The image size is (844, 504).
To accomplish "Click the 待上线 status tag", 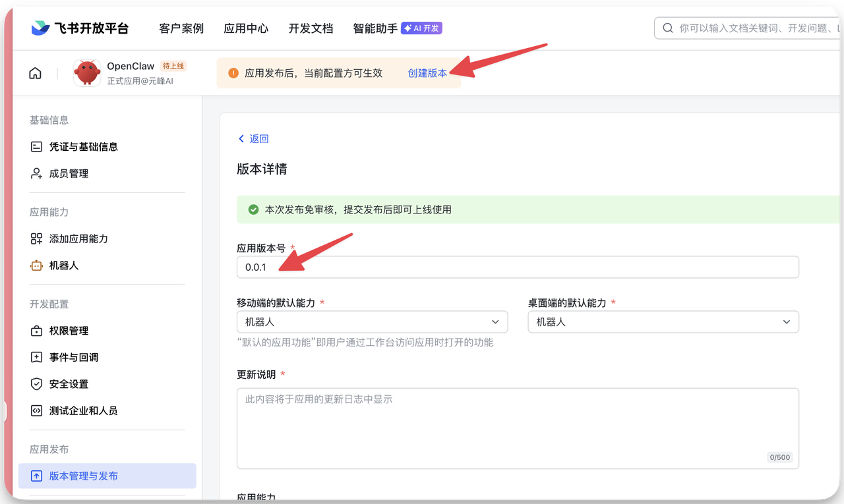I will tap(173, 66).
